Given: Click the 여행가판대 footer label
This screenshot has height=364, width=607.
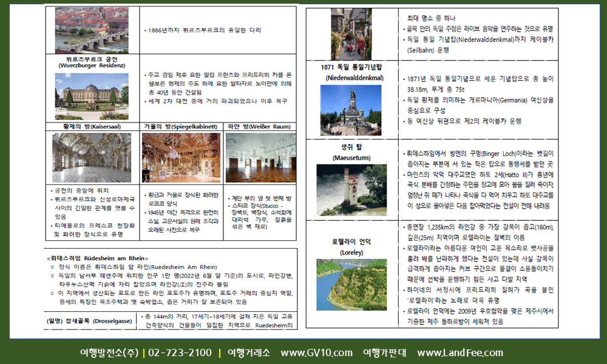Looking at the screenshot, I should coord(384,353).
